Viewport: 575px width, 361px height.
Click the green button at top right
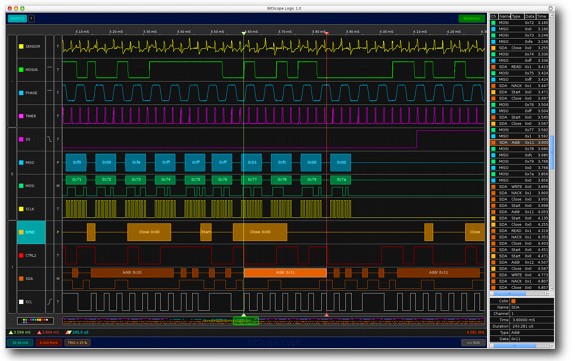(472, 18)
